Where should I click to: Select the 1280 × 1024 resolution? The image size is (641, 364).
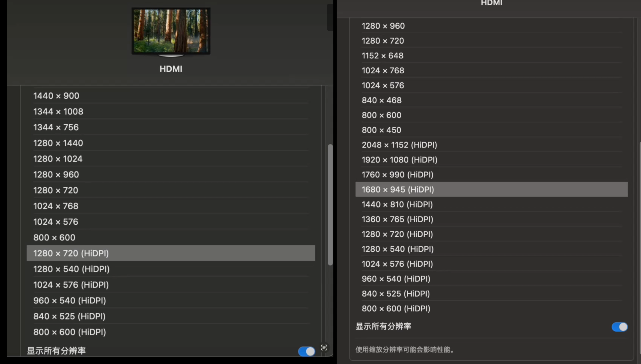58,159
